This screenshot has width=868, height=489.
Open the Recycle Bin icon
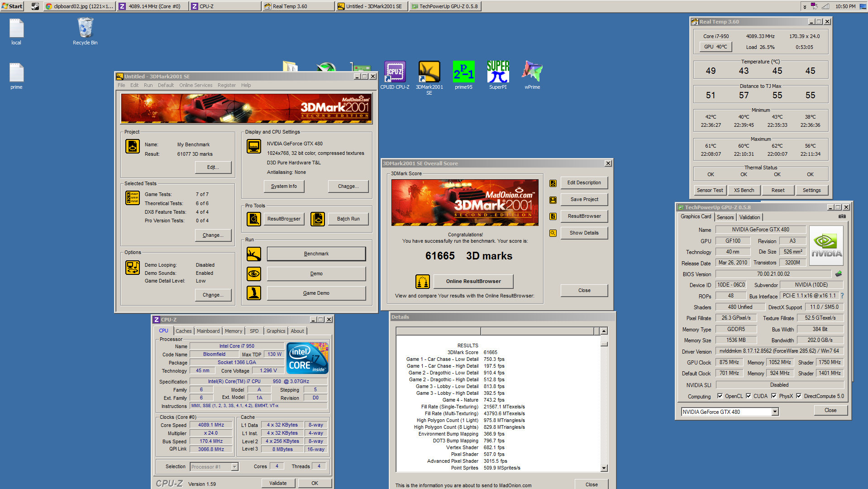tap(85, 31)
